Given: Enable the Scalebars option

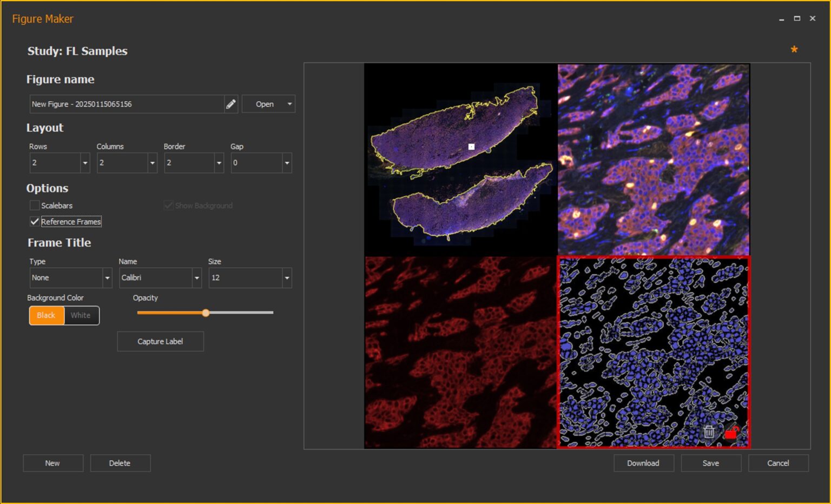Looking at the screenshot, I should (35, 205).
